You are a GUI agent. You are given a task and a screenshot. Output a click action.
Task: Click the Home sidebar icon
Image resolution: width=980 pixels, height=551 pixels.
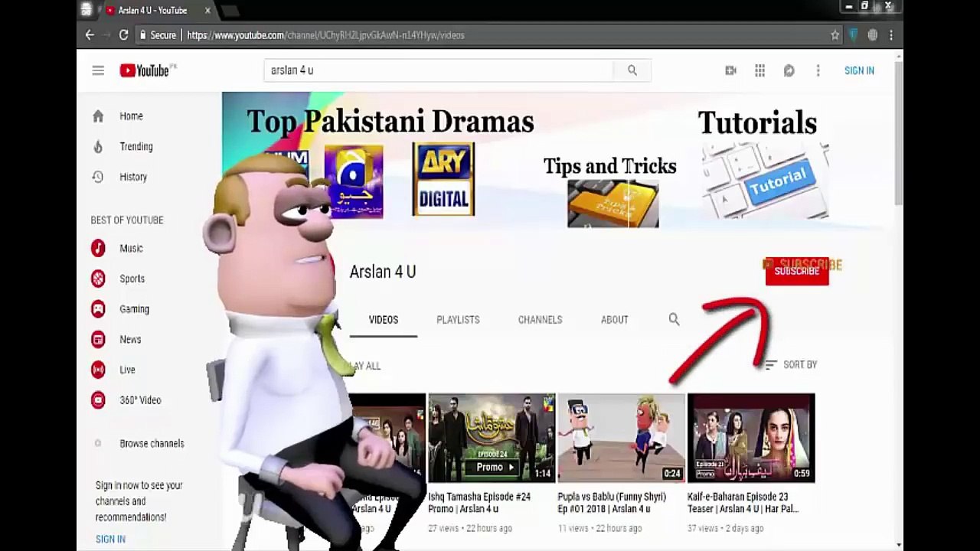pos(98,116)
